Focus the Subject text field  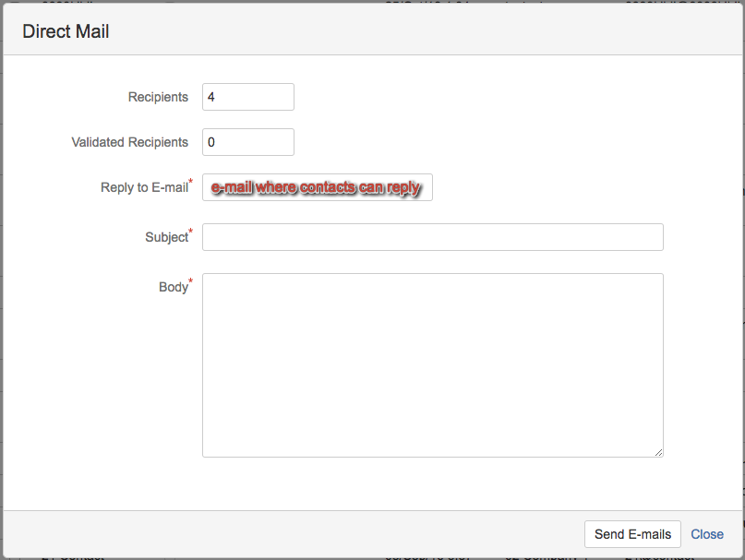[432, 237]
